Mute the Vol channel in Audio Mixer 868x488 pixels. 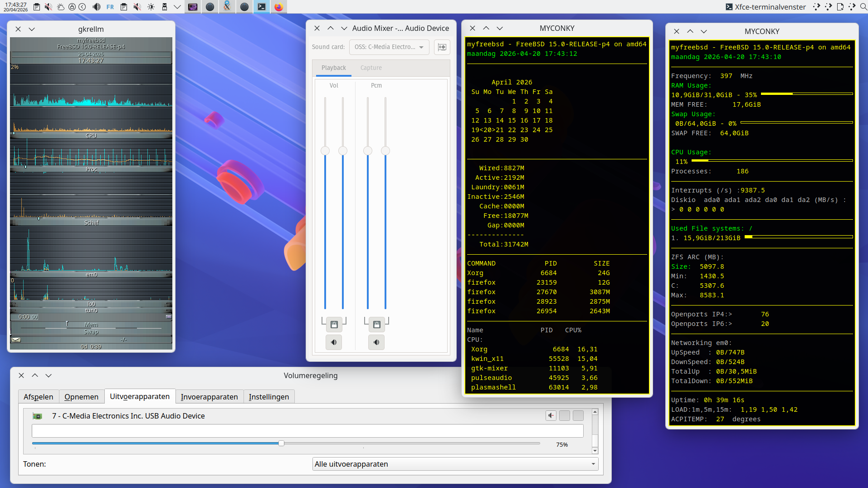click(x=334, y=342)
